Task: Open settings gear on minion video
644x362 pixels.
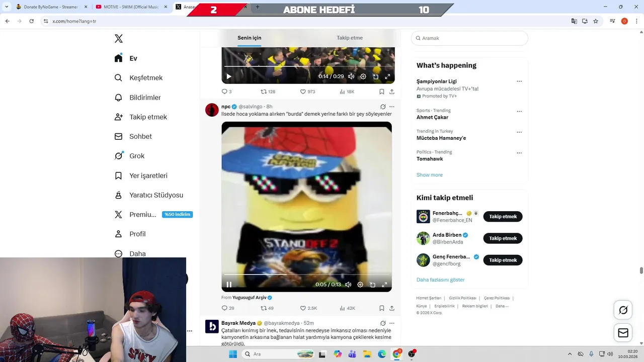Action: coord(360,285)
